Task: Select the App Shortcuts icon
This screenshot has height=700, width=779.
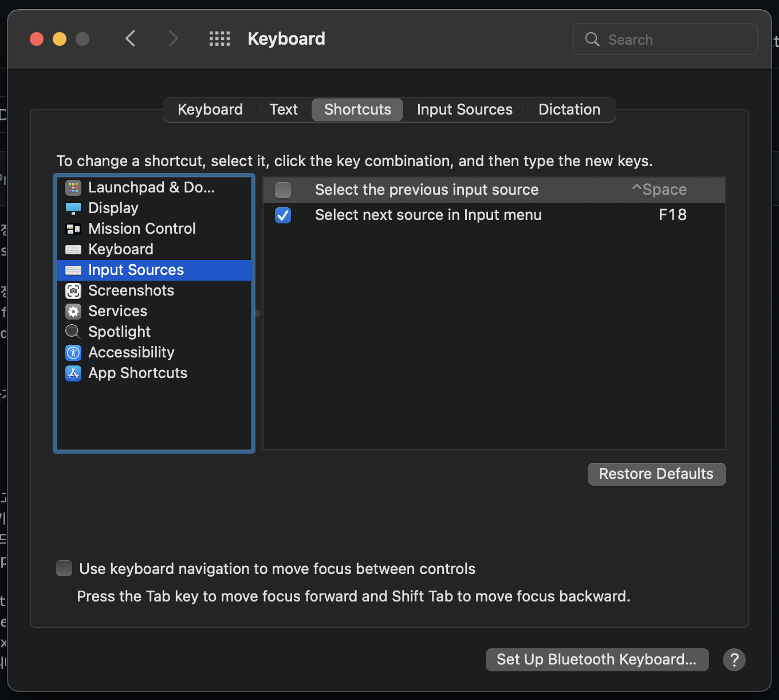Action: point(73,373)
